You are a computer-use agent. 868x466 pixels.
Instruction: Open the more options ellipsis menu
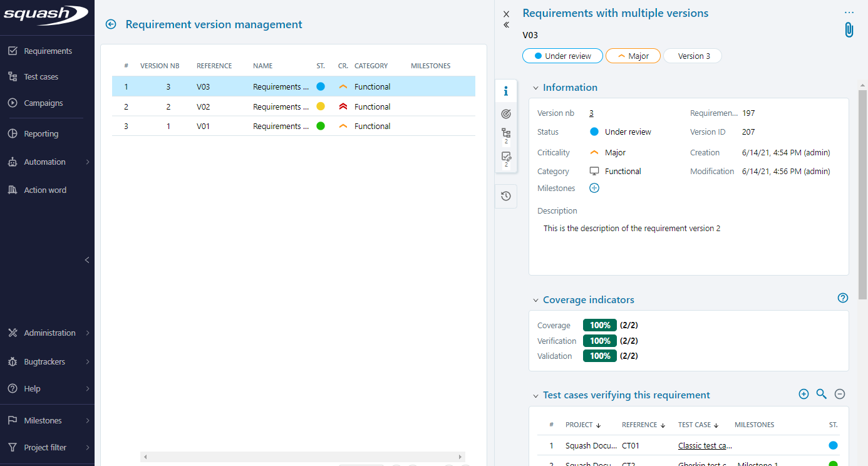click(x=849, y=11)
